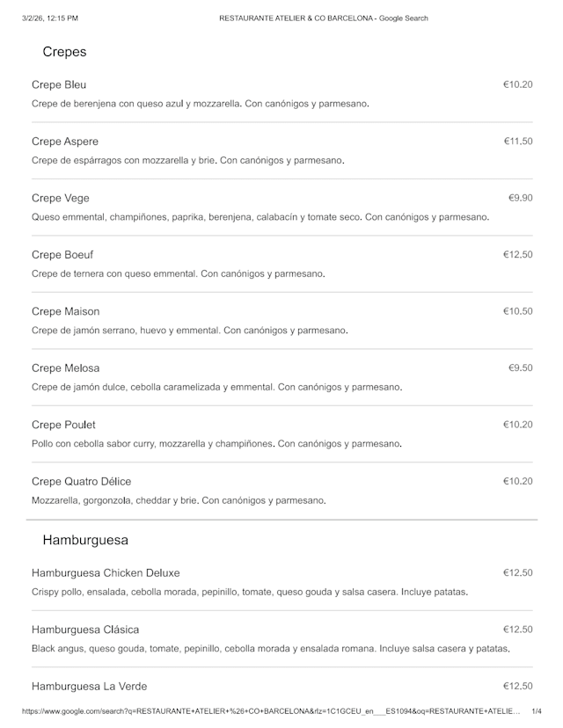
Task: Select Crepe Melosa from the list
Action: pos(66,368)
